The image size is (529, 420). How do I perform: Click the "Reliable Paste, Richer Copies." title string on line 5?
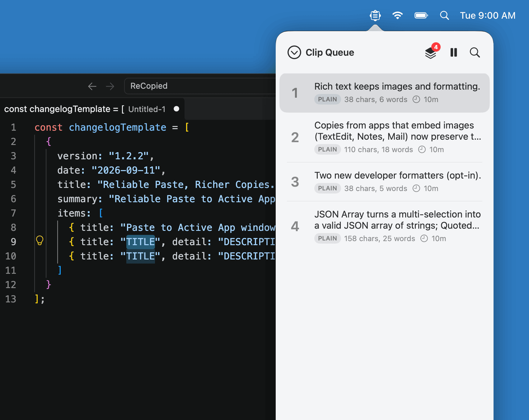click(x=186, y=184)
